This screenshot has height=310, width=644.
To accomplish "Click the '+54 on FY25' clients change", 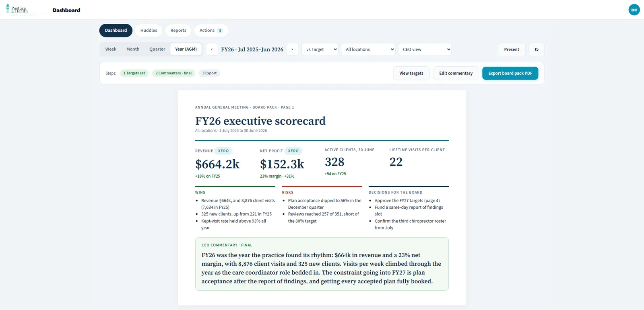I will (x=335, y=174).
